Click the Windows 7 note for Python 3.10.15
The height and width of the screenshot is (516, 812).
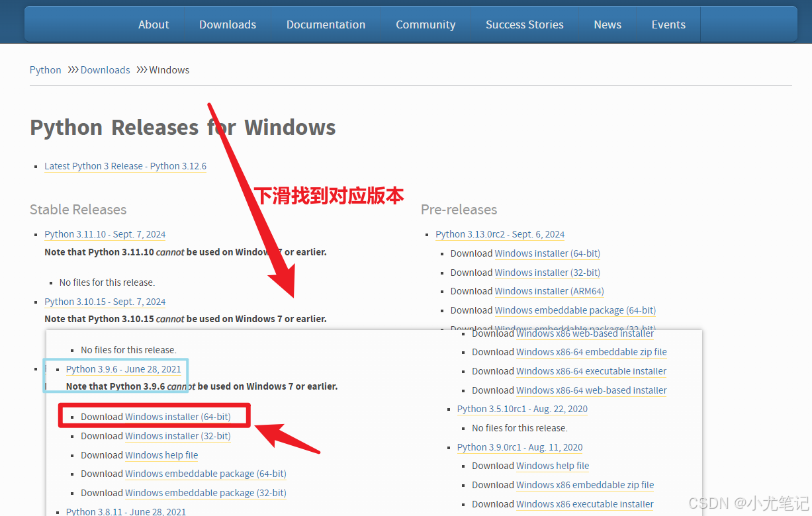point(185,319)
